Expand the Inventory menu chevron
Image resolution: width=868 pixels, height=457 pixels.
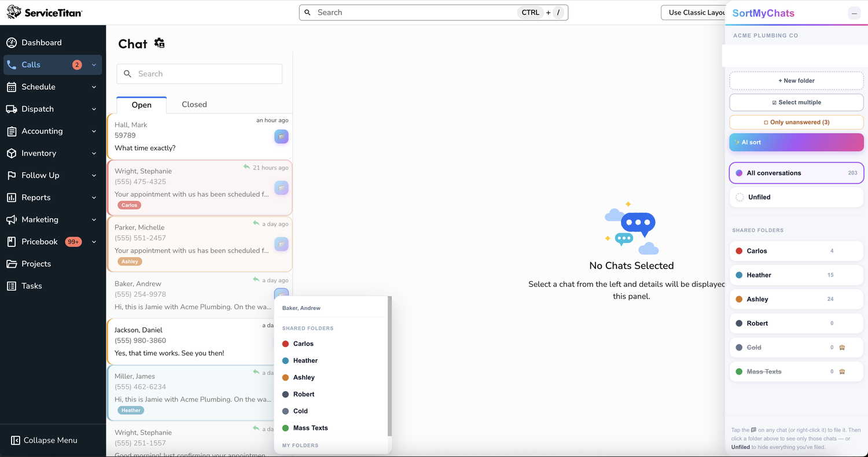(94, 153)
